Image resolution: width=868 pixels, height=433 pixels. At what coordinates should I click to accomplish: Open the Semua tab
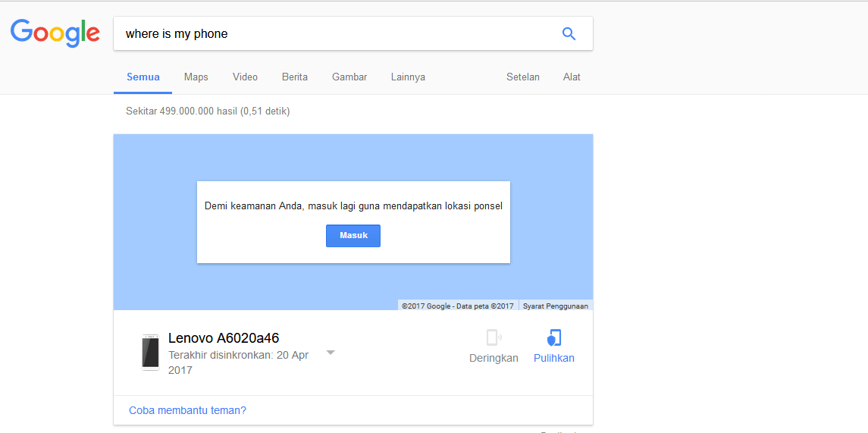[x=143, y=77]
